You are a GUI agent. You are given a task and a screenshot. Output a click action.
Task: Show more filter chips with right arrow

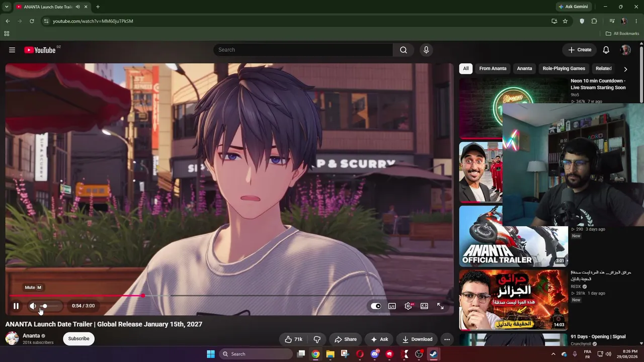coord(625,69)
